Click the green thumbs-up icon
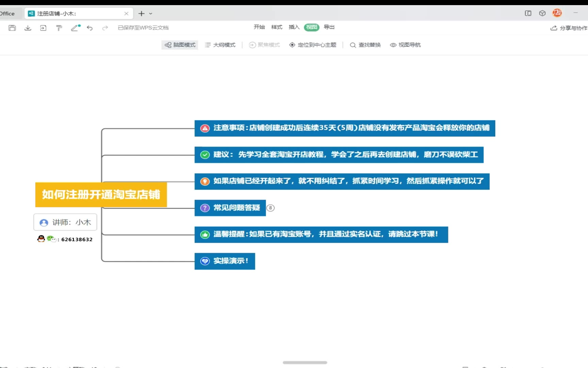588x368 pixels. 205,235
